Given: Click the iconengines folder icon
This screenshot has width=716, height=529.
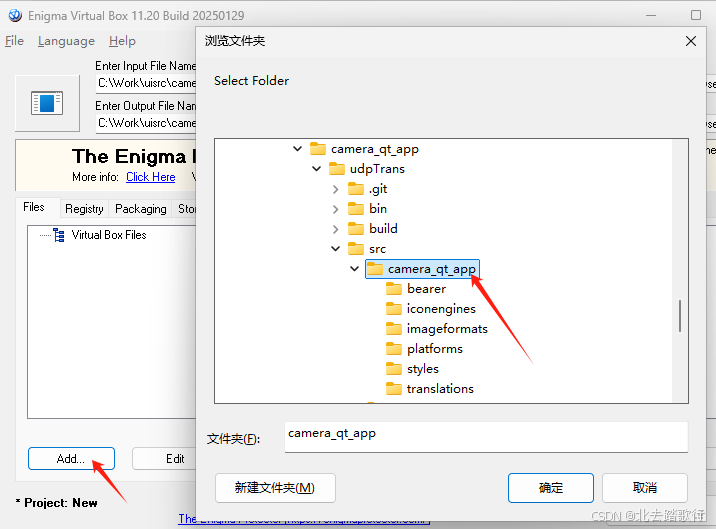Looking at the screenshot, I should click(x=394, y=309).
